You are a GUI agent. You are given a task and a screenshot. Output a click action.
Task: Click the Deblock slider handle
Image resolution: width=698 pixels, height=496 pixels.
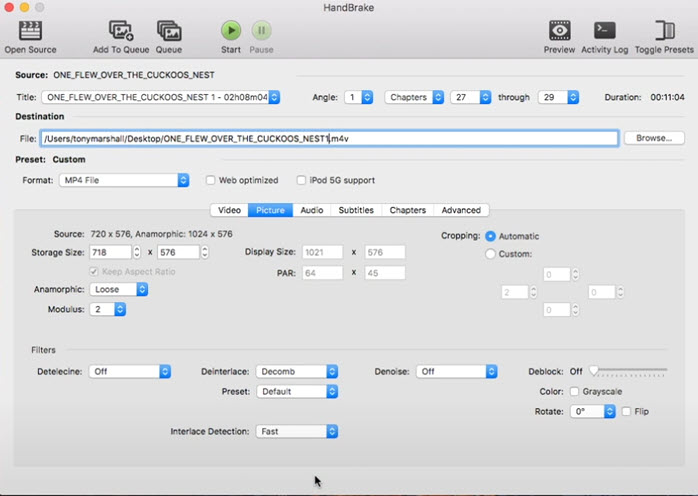[594, 371]
